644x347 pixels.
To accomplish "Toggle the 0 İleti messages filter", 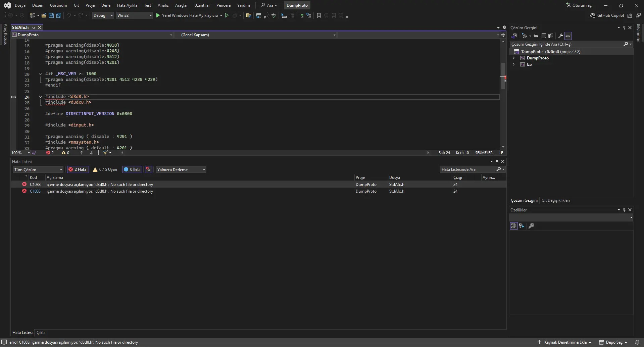I will click(x=132, y=169).
